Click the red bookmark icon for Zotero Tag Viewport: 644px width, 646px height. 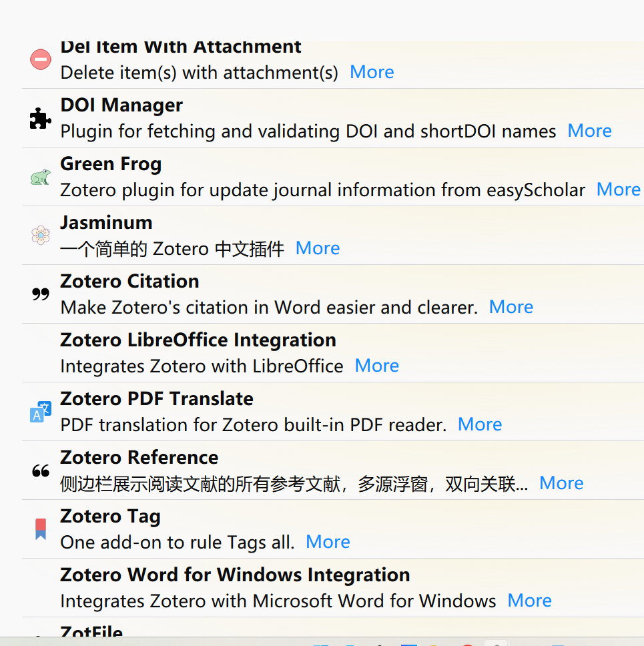tap(40, 529)
